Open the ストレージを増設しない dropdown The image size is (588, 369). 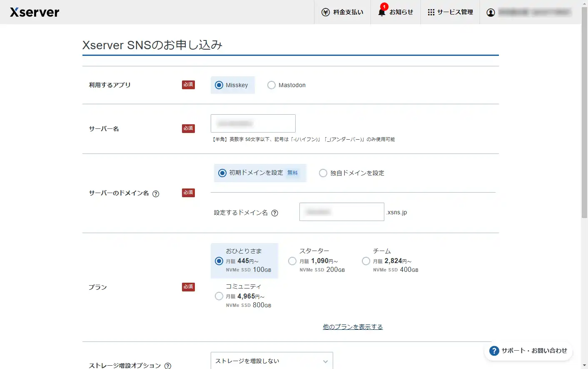272,361
